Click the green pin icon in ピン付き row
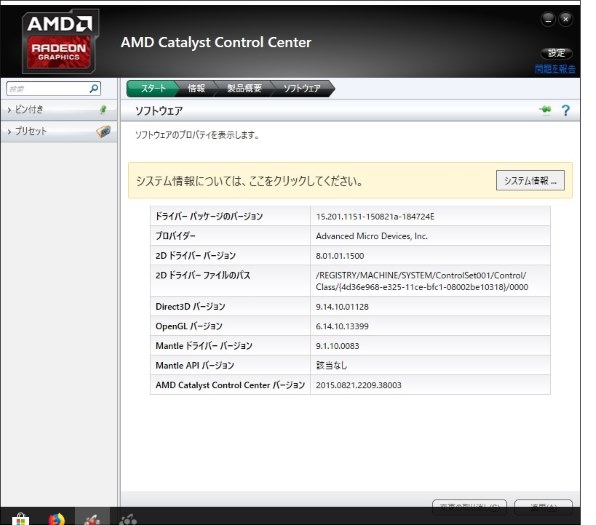The width and height of the screenshot is (596, 525). pyautogui.click(x=103, y=110)
